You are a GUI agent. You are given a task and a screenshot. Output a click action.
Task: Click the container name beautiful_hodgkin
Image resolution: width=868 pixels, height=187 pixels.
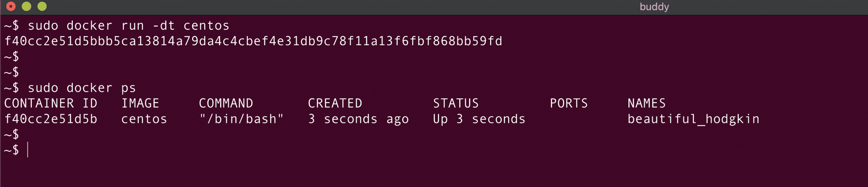click(x=693, y=119)
